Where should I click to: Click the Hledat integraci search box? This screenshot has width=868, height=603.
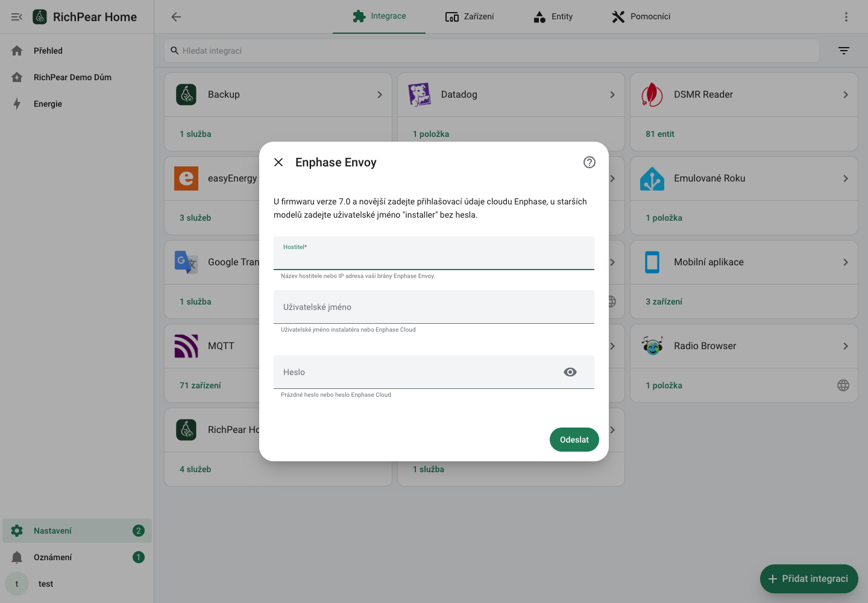(492, 51)
